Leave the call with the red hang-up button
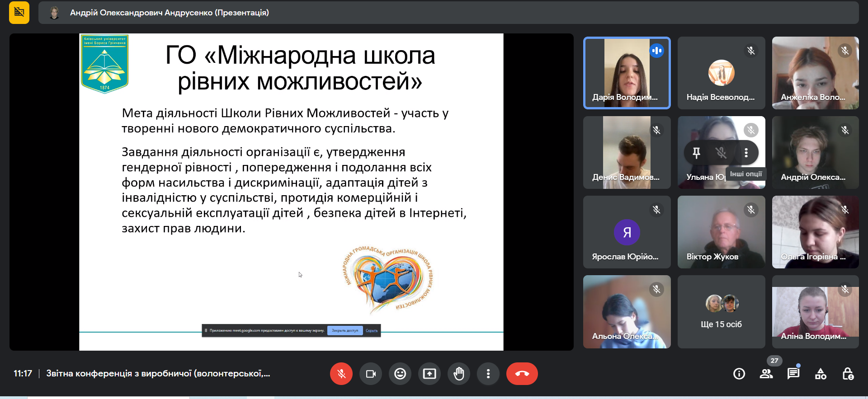Viewport: 868px width, 399px height. 522,374
